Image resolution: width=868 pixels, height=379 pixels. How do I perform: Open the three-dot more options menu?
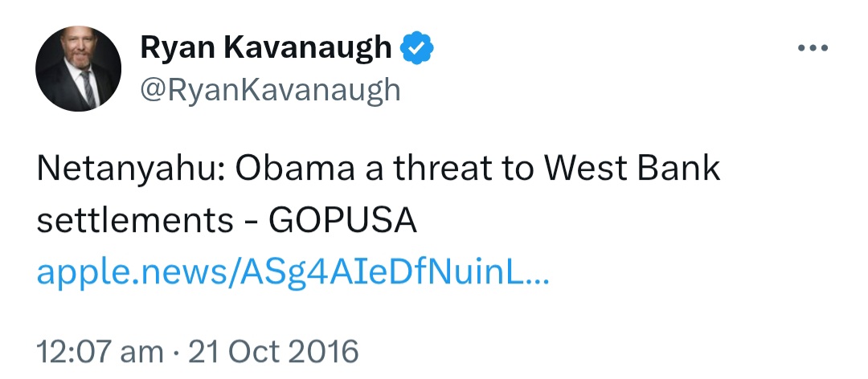click(813, 48)
